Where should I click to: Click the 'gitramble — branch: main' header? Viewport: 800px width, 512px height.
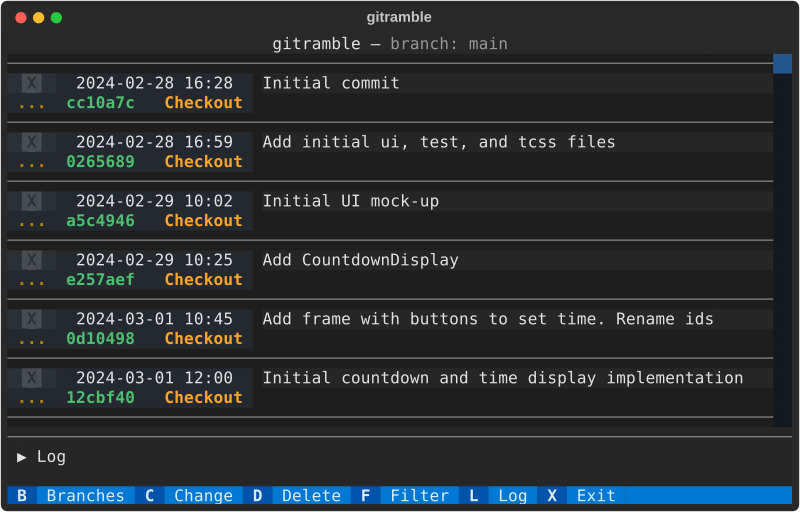[x=390, y=44]
